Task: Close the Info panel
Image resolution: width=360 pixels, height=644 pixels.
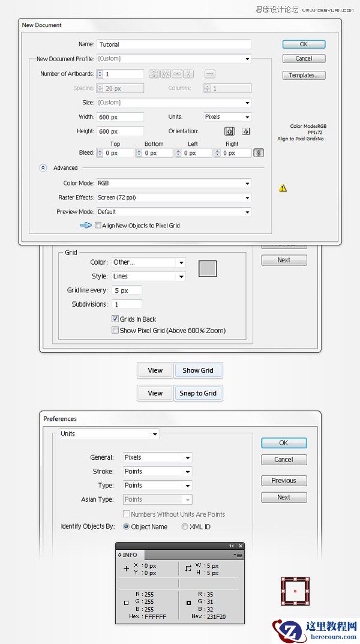Action: [x=241, y=546]
